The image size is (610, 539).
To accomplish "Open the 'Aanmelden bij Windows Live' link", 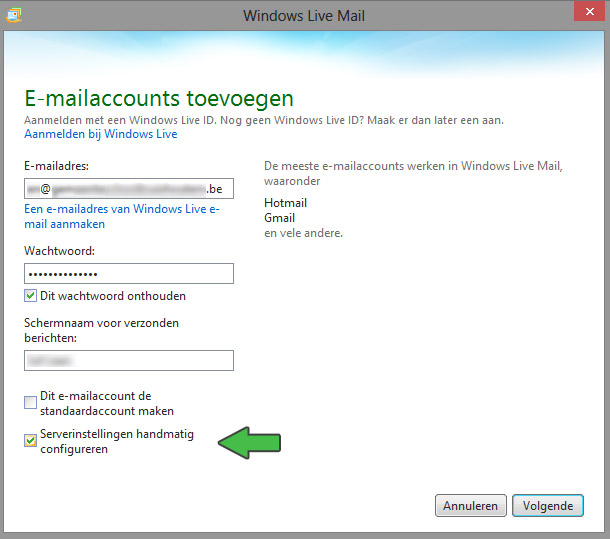I will [101, 134].
